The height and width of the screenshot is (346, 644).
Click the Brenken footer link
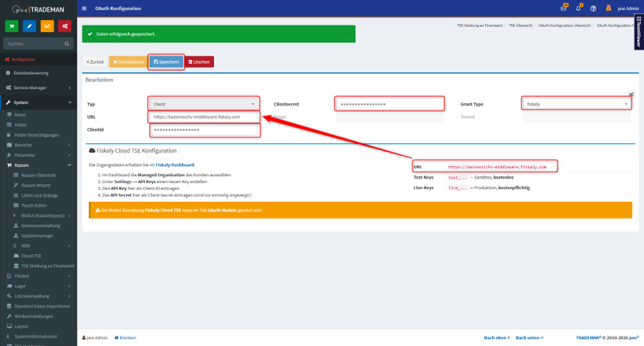pos(126,338)
